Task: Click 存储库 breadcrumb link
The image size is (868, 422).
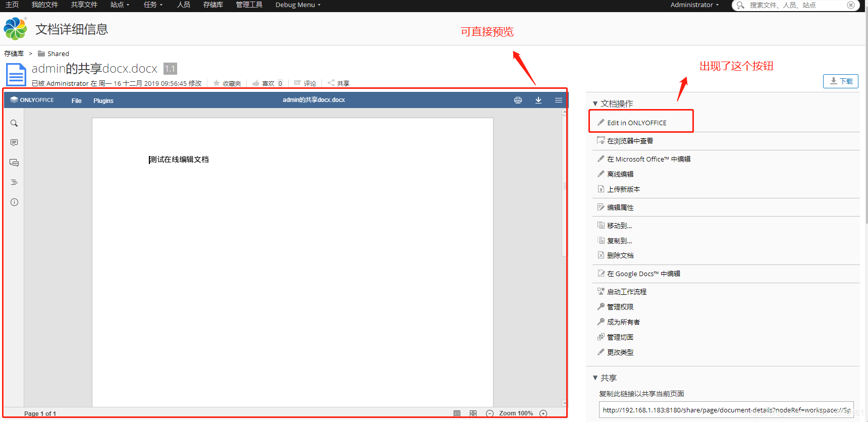Action: 14,54
